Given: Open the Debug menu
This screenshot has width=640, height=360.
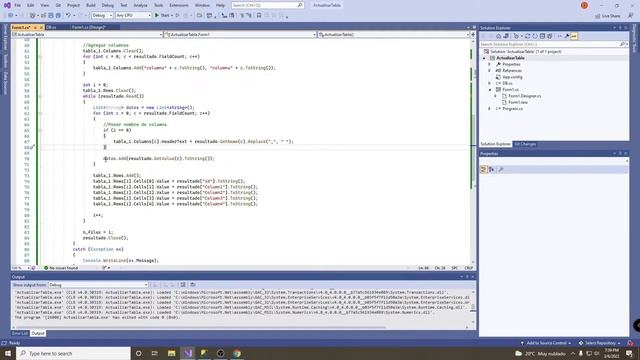Looking at the screenshot, I should click(x=108, y=5).
